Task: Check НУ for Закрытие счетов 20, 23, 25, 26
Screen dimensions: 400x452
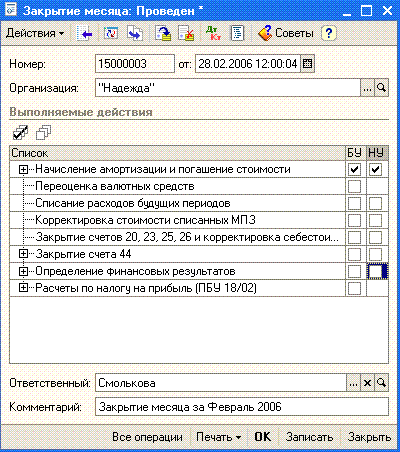Action: (x=376, y=237)
